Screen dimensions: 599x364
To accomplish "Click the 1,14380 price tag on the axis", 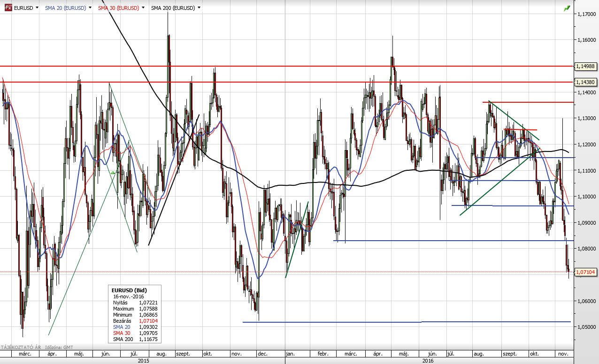I will pos(586,82).
